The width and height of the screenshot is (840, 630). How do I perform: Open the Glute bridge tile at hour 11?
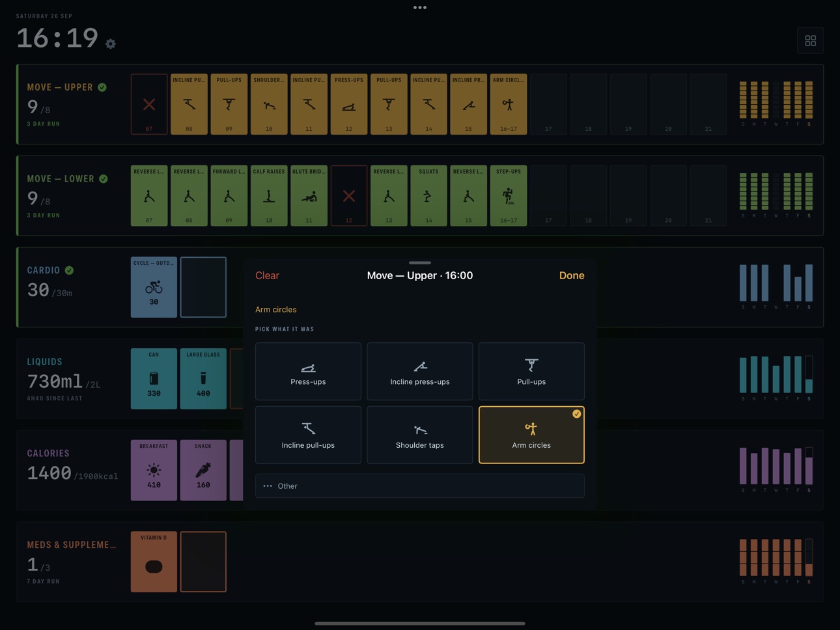309,196
